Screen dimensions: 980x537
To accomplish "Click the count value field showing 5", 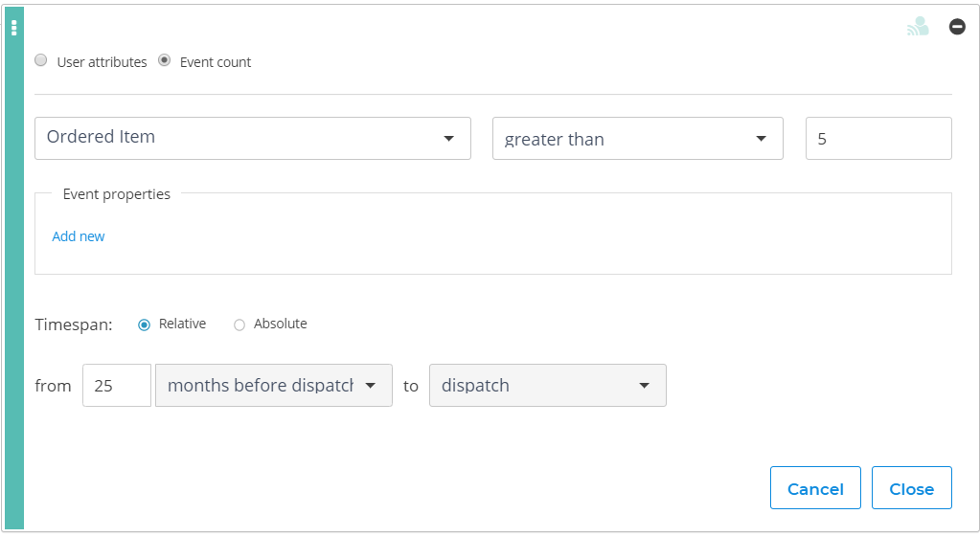I will pos(878,138).
